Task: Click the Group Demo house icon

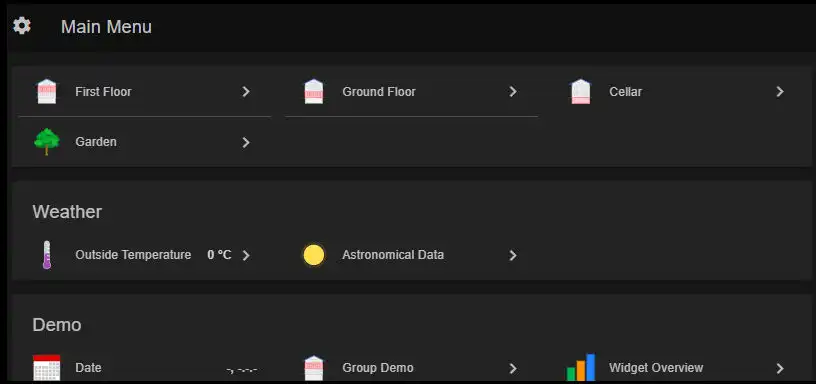Action: pos(314,368)
